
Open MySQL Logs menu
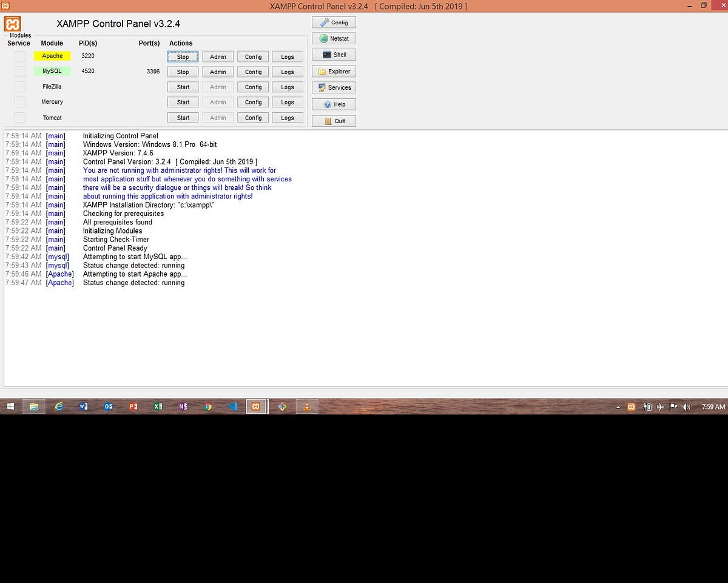click(x=288, y=72)
